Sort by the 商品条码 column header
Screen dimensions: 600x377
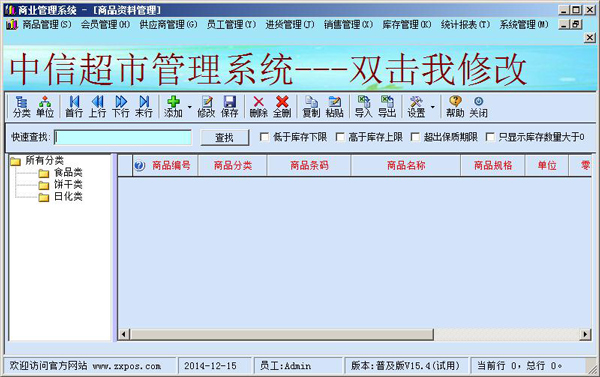[309, 165]
